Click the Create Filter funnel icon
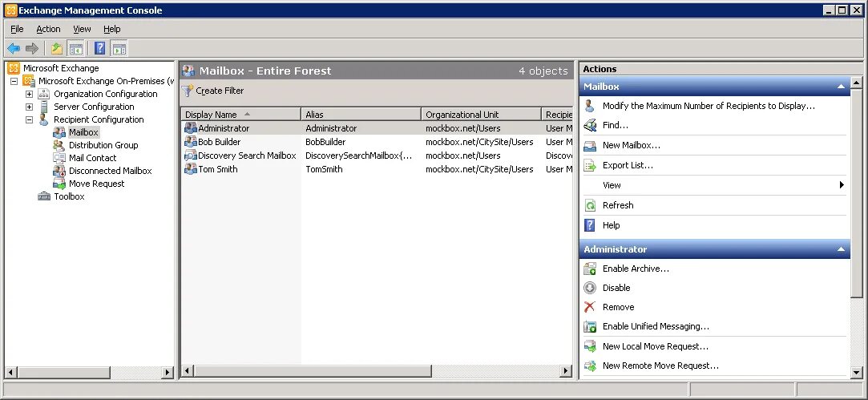868x400 pixels. 188,91
